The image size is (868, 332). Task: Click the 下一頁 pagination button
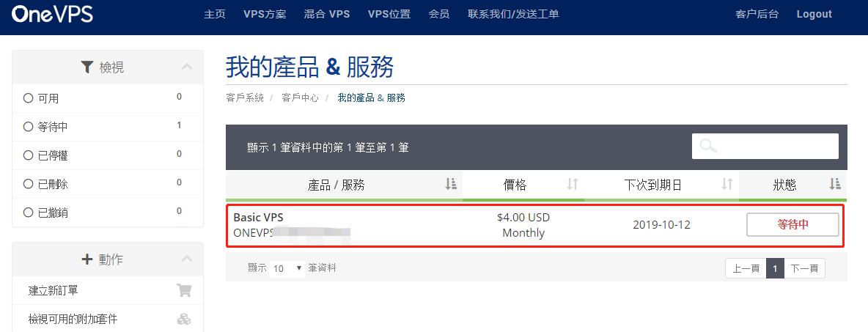click(804, 269)
